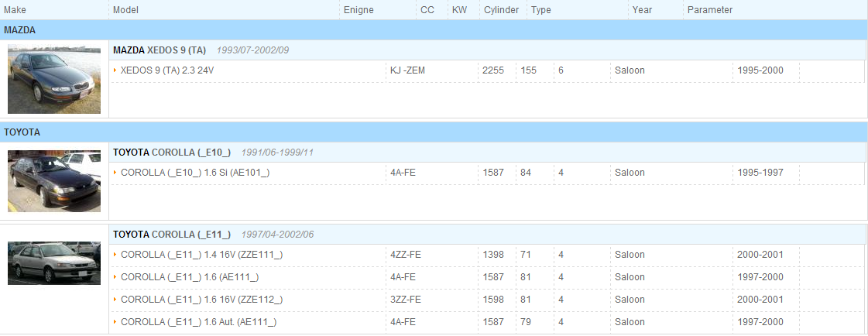Select cylinder count 6 in Xedos row
The image size is (868, 336).
coord(561,70)
